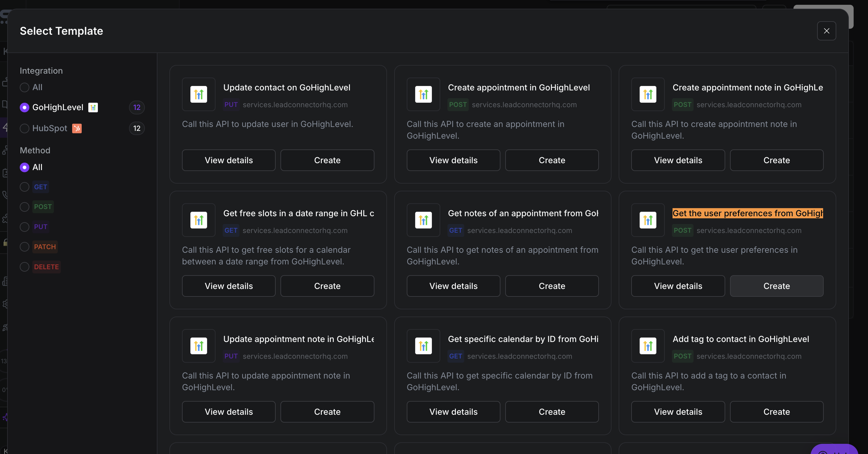The width and height of the screenshot is (868, 454).
Task: Click the POST badge on Add tag to contact card
Action: [x=683, y=356]
